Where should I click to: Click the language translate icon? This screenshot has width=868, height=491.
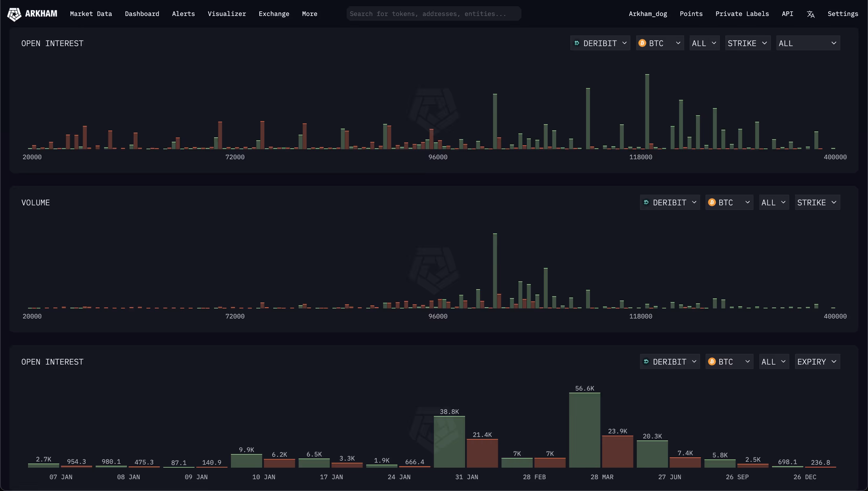[x=810, y=14]
